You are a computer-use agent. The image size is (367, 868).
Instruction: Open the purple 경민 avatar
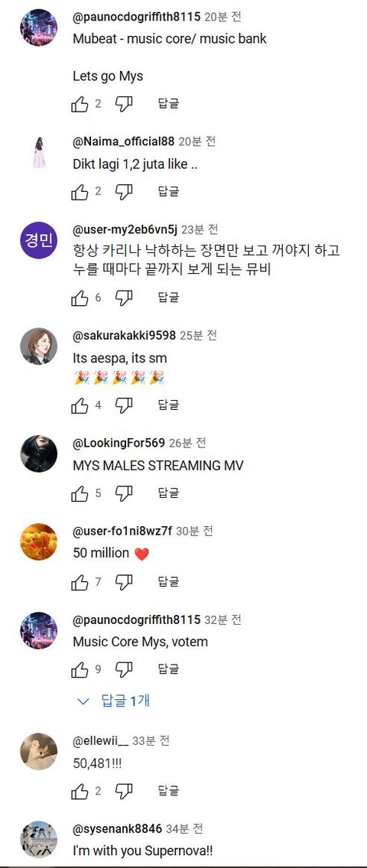[39, 240]
